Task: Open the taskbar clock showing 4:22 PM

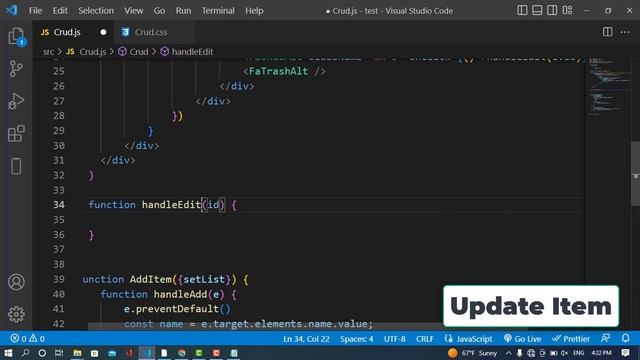Action: click(601, 353)
